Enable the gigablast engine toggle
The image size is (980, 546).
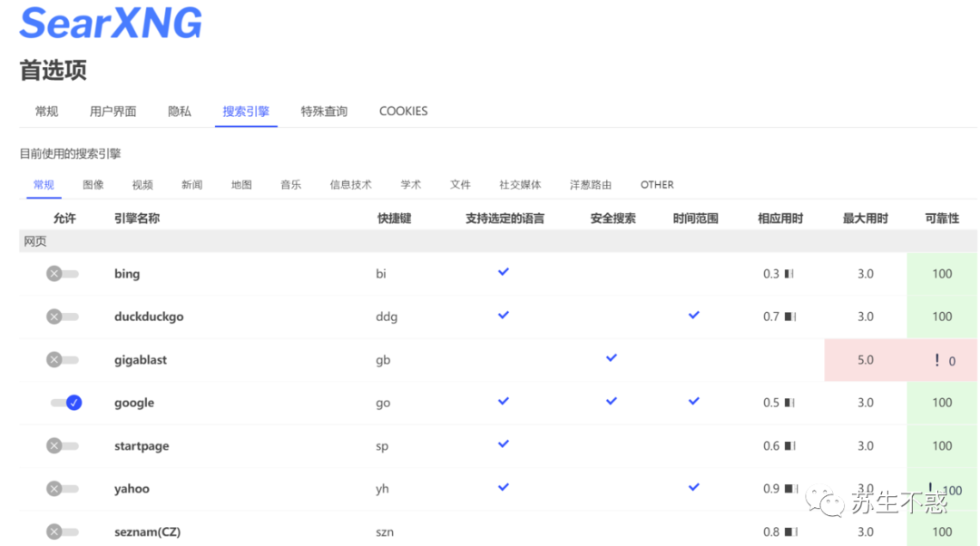[63, 360]
